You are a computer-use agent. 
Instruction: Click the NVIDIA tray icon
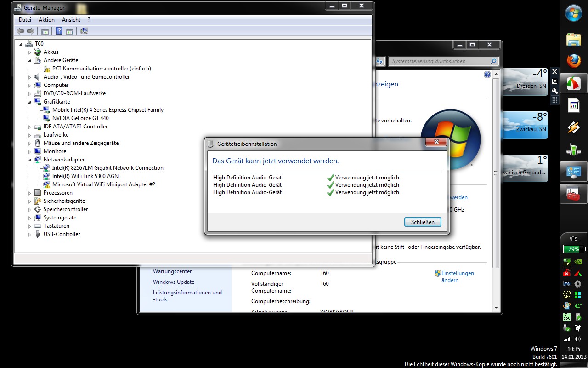(578, 262)
